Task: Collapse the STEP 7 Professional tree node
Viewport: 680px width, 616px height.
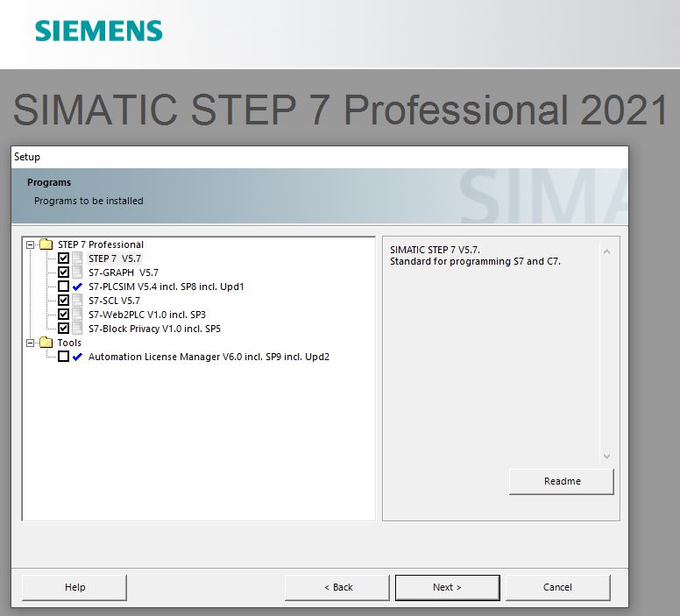Action: point(31,244)
